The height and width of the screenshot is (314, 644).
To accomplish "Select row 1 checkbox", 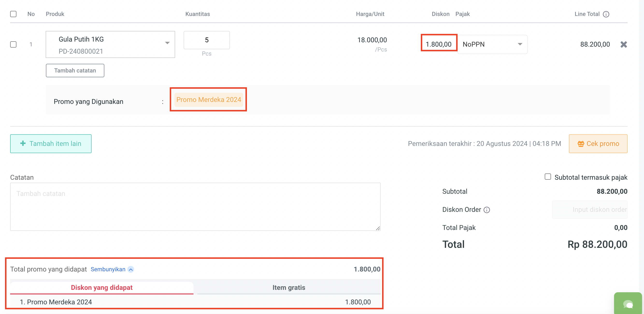I will (14, 44).
